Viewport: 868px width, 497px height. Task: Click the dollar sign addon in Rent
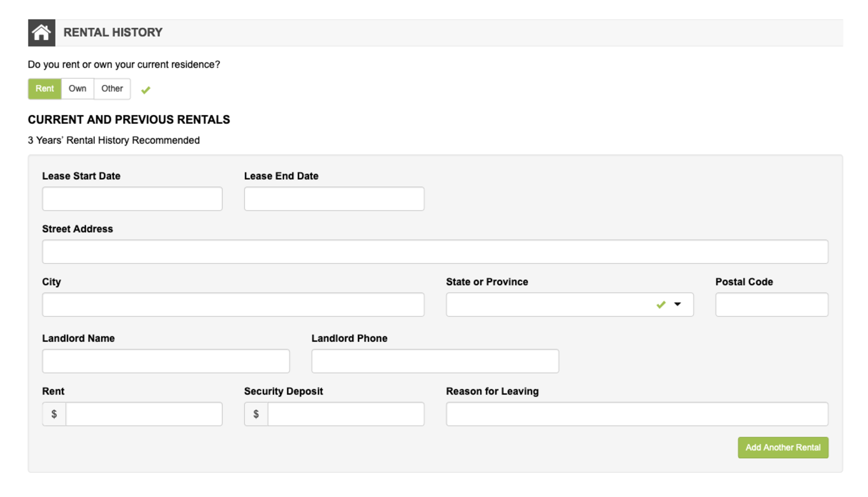click(x=54, y=414)
